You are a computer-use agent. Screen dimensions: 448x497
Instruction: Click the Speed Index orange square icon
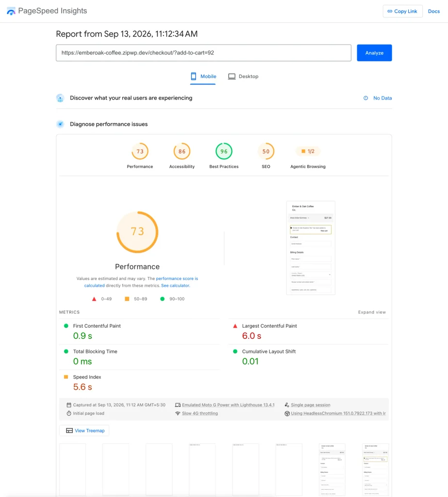coord(66,377)
